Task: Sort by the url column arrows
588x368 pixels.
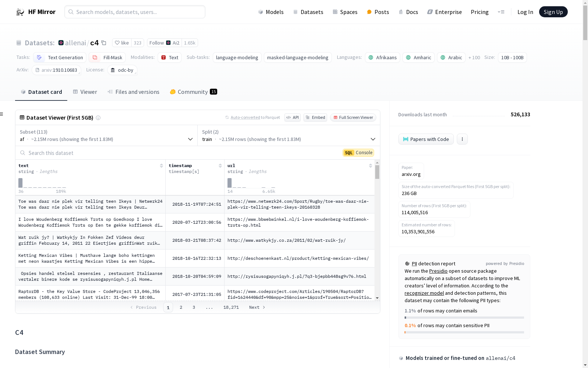Action: pos(370,166)
